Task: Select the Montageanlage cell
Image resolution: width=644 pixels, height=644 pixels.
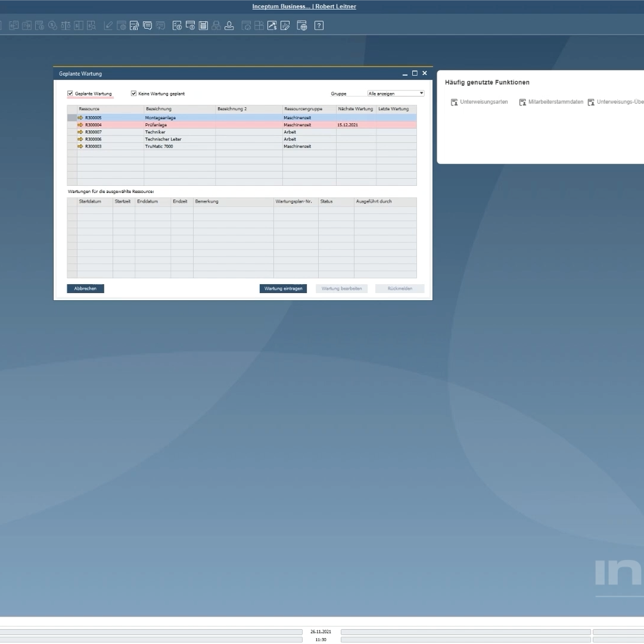Action: point(179,117)
